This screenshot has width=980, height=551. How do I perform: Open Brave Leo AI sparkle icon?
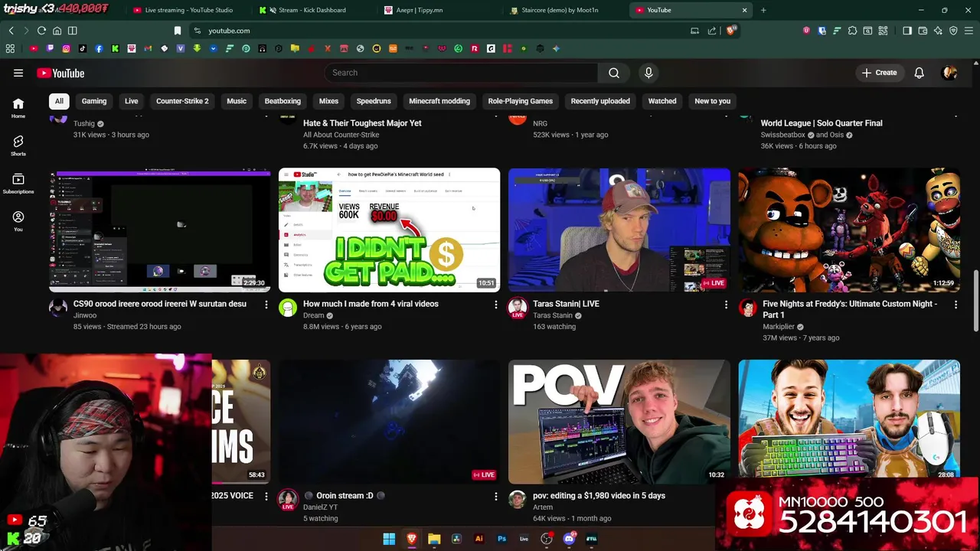click(x=938, y=31)
